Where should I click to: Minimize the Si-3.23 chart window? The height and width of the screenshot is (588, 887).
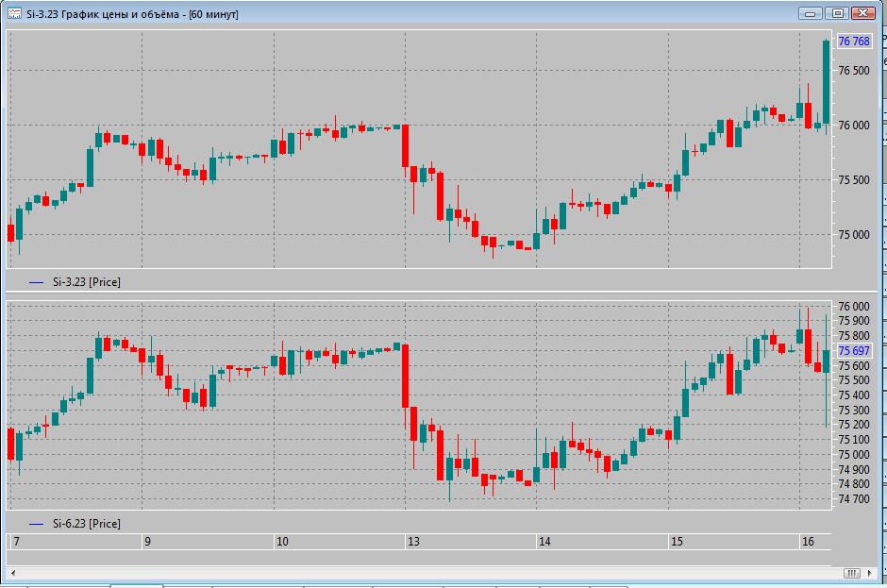coord(810,13)
